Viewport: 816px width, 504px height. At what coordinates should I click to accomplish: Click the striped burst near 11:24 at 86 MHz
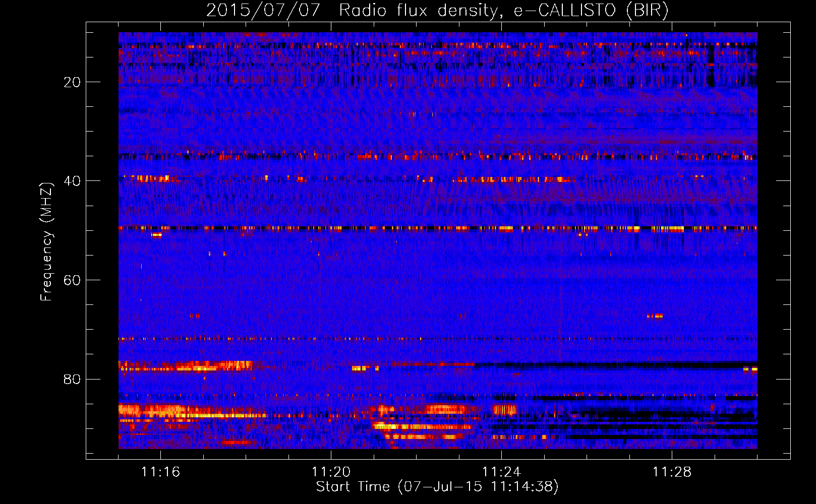505,409
